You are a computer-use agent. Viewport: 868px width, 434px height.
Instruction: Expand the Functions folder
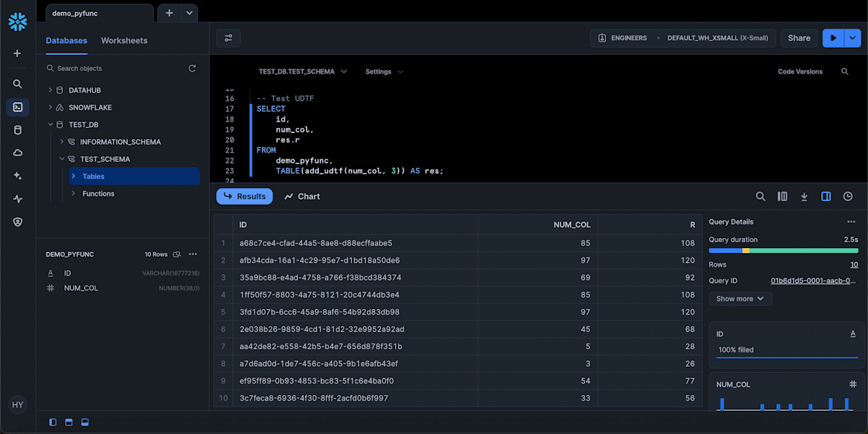click(x=73, y=194)
